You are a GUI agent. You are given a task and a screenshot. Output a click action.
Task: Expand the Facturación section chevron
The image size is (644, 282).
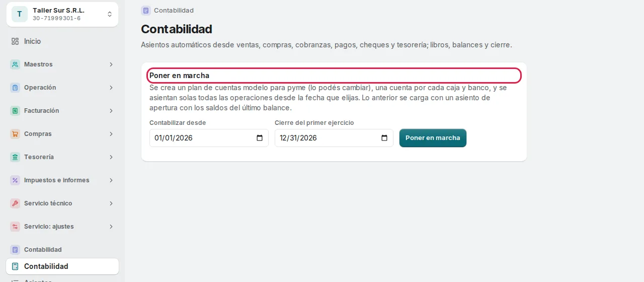coord(111,111)
